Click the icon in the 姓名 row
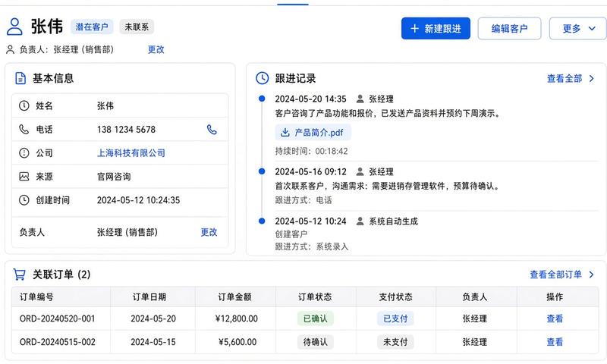This screenshot has width=607, height=364. pyautogui.click(x=24, y=105)
